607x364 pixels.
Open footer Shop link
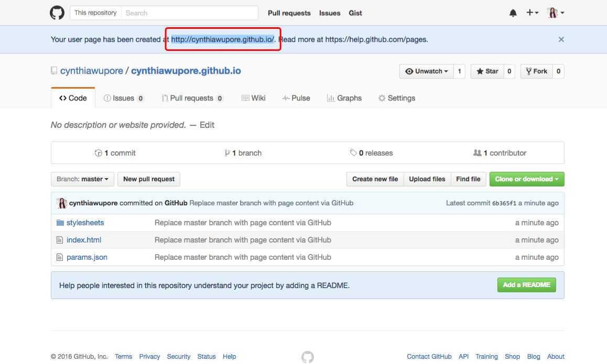(512, 357)
